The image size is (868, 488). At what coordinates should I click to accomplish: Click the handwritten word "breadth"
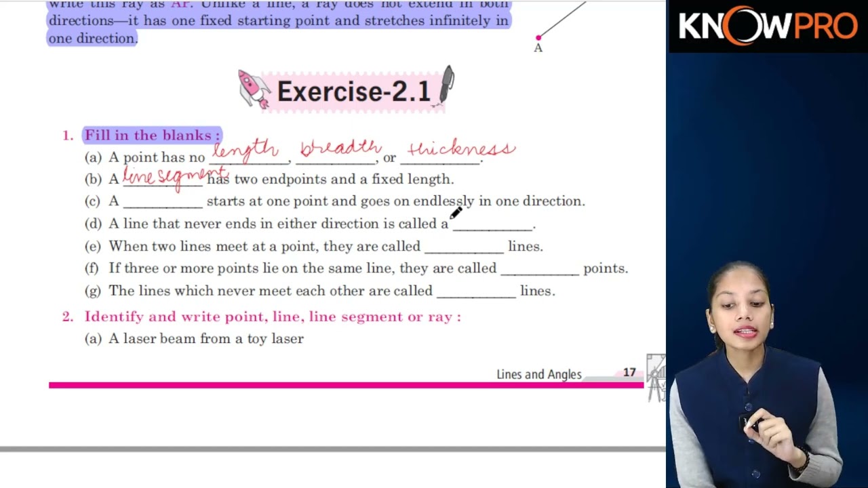(x=341, y=148)
